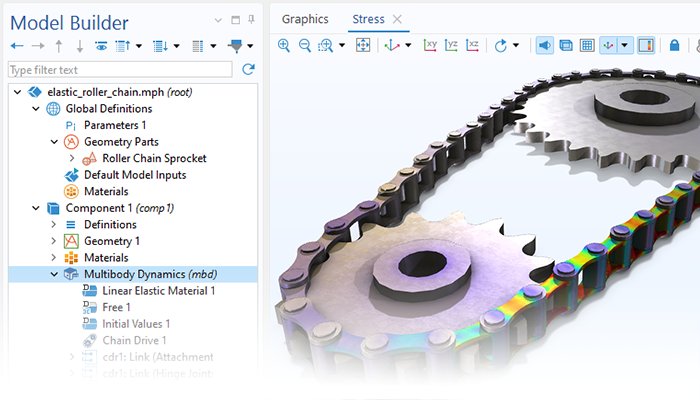Click the Zoom Extents icon
This screenshot has width=700, height=400.
coord(363,45)
